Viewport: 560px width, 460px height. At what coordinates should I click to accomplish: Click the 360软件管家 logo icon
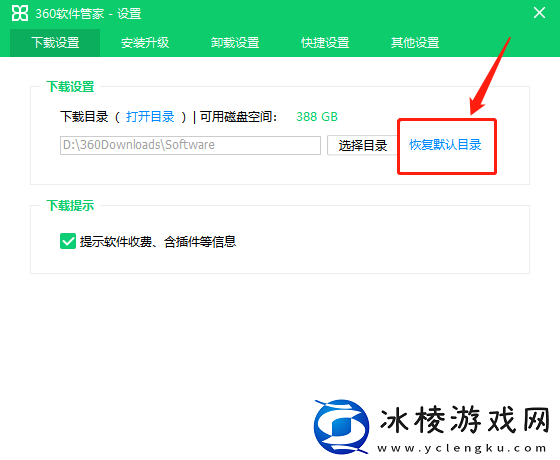coord(20,14)
